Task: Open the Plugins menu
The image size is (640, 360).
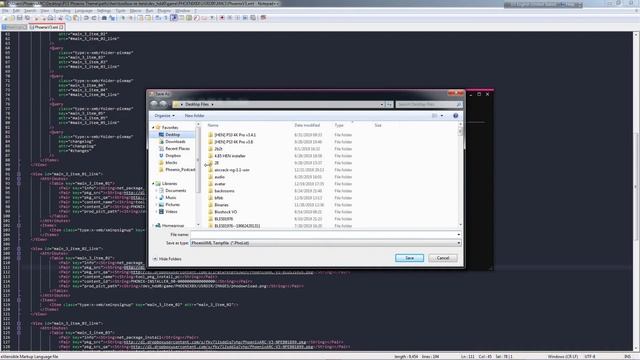Action: pyautogui.click(x=164, y=11)
